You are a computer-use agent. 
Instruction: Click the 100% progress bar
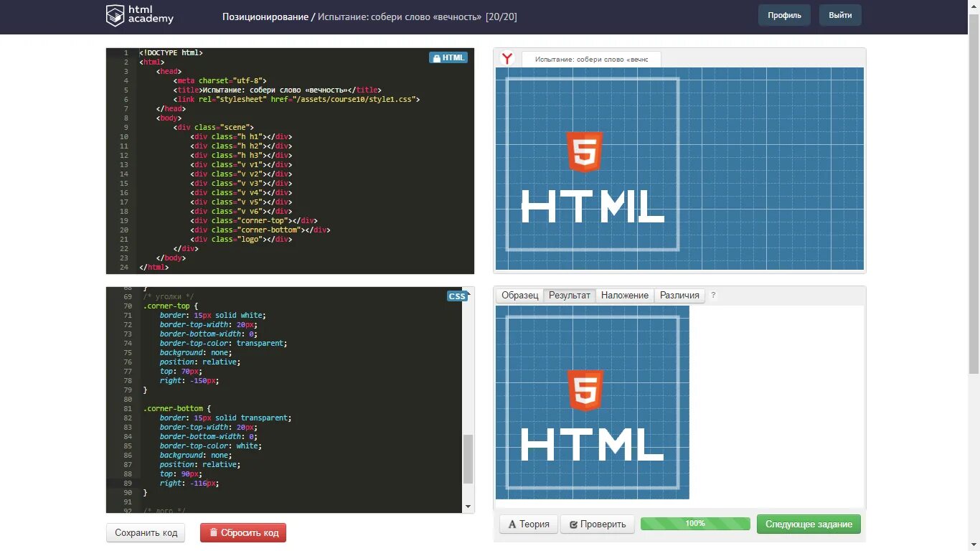pos(695,524)
